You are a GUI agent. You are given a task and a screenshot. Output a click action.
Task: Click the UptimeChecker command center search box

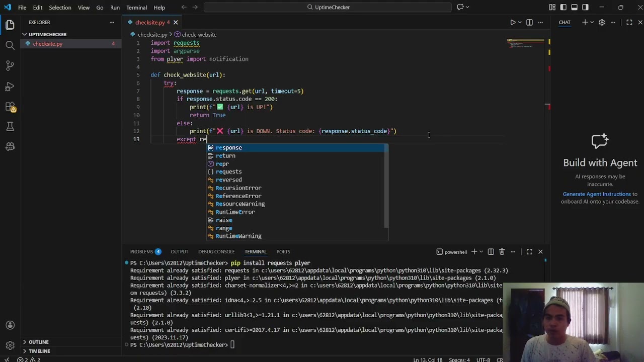point(328,7)
